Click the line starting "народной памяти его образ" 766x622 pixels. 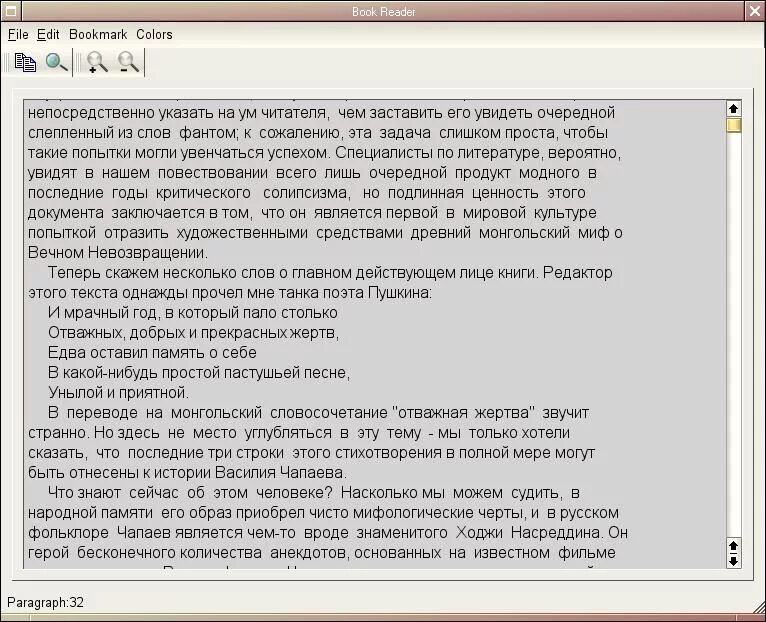(323, 513)
